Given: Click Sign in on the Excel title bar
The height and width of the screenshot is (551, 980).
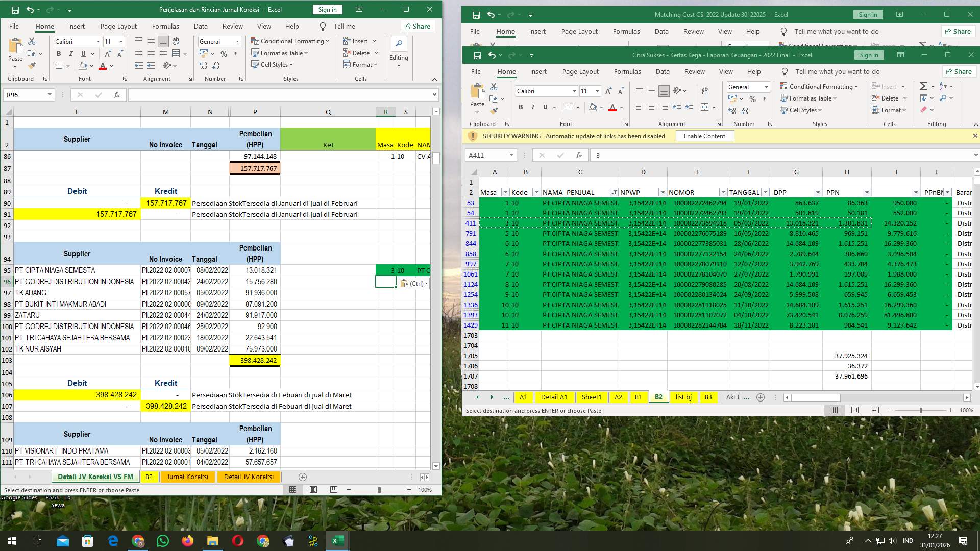Looking at the screenshot, I should (x=869, y=55).
